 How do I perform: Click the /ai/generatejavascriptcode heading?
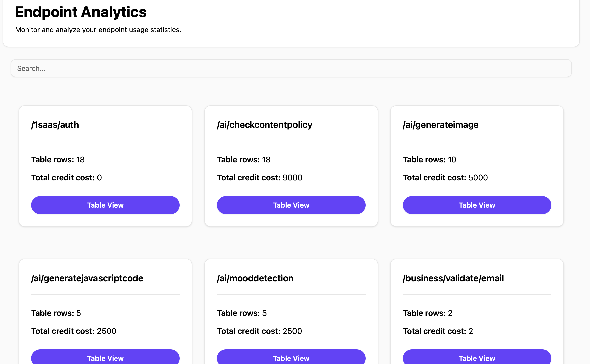pyautogui.click(x=87, y=278)
